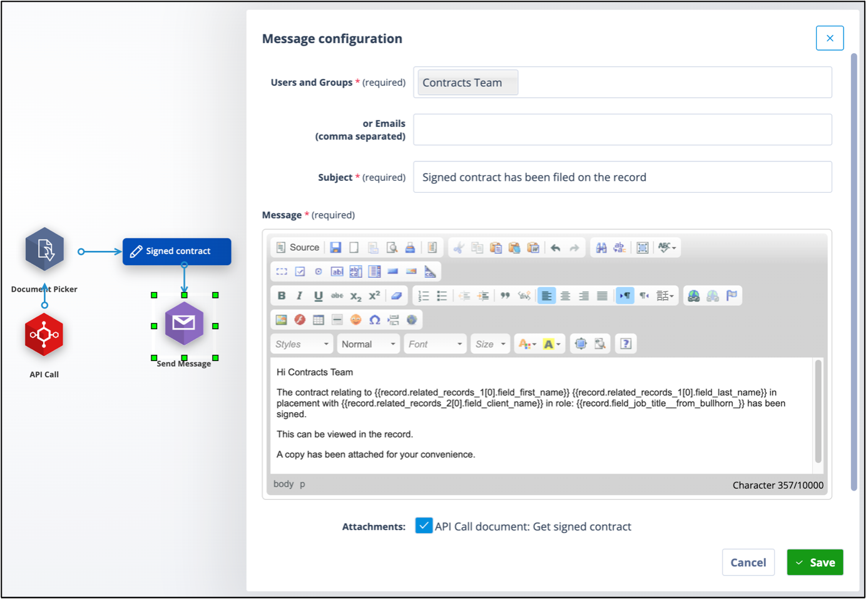Apply italic formatting in message editor
Image resolution: width=868 pixels, height=600 pixels.
pos(300,296)
